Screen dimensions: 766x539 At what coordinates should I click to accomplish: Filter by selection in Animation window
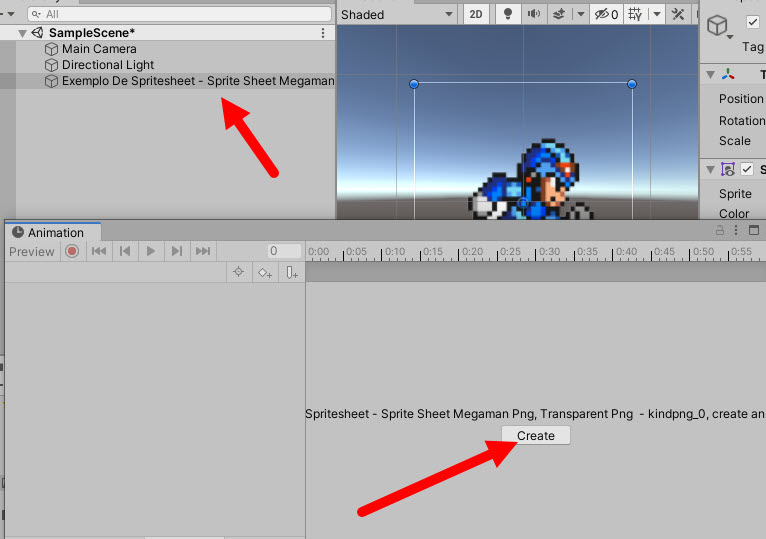[238, 272]
